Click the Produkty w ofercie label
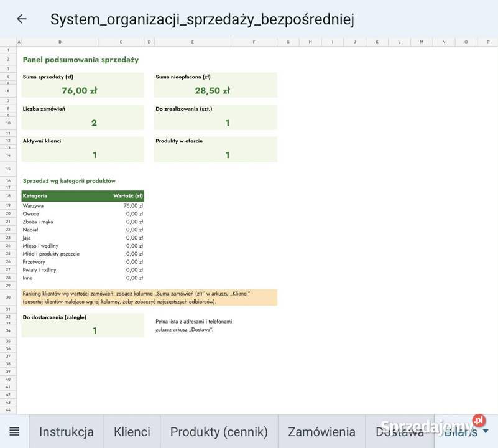This screenshot has width=498, height=448. pos(179,141)
